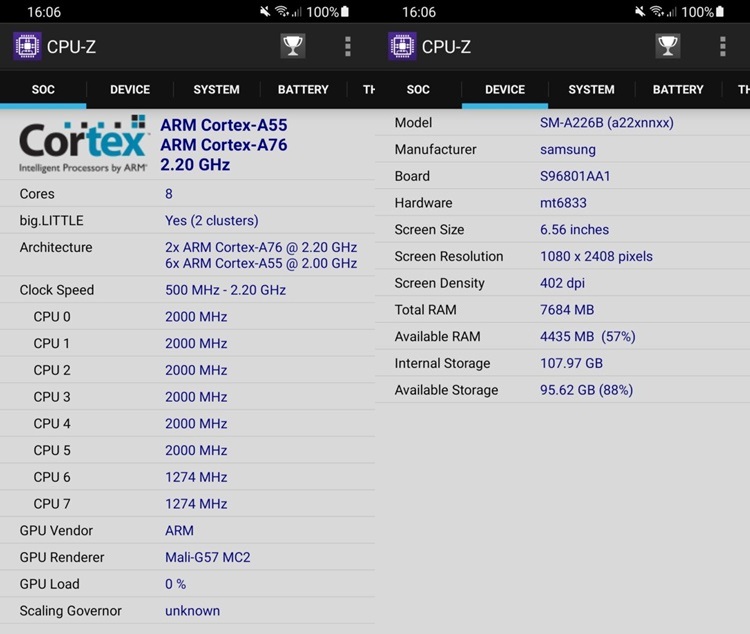Tap GPU Renderer value 'Mali-G57 MC2'
Screen dimensions: 750x634
208,557
